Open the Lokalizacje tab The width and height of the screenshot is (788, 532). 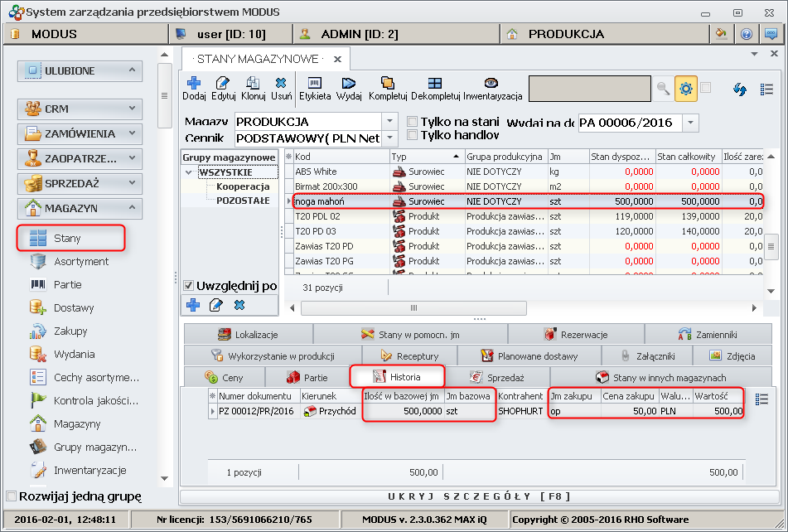(x=248, y=334)
